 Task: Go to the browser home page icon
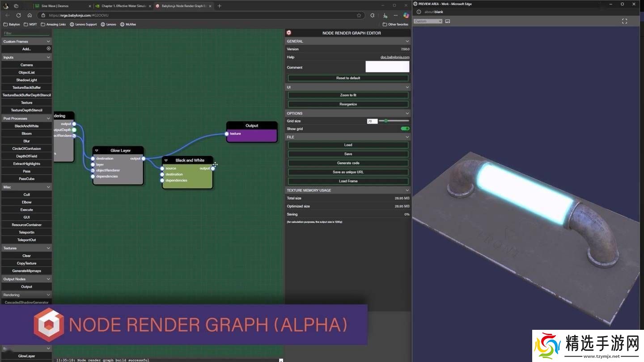[x=30, y=15]
